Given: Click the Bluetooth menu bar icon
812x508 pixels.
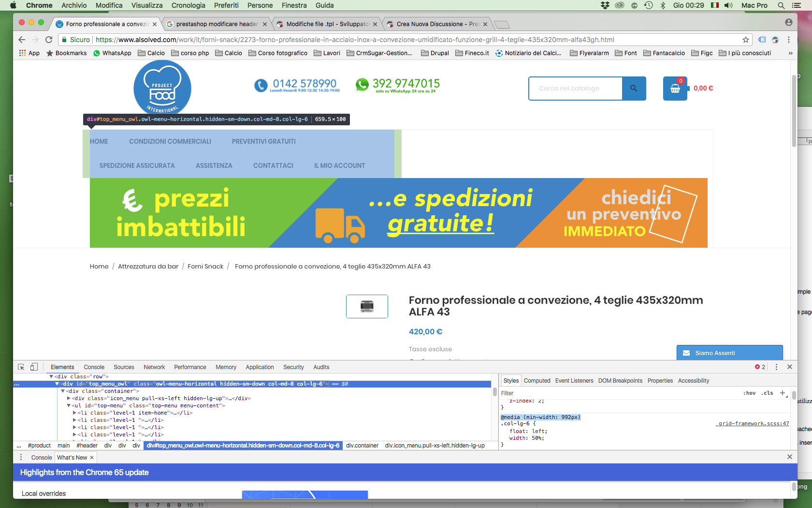Looking at the screenshot, I should click(x=663, y=5).
